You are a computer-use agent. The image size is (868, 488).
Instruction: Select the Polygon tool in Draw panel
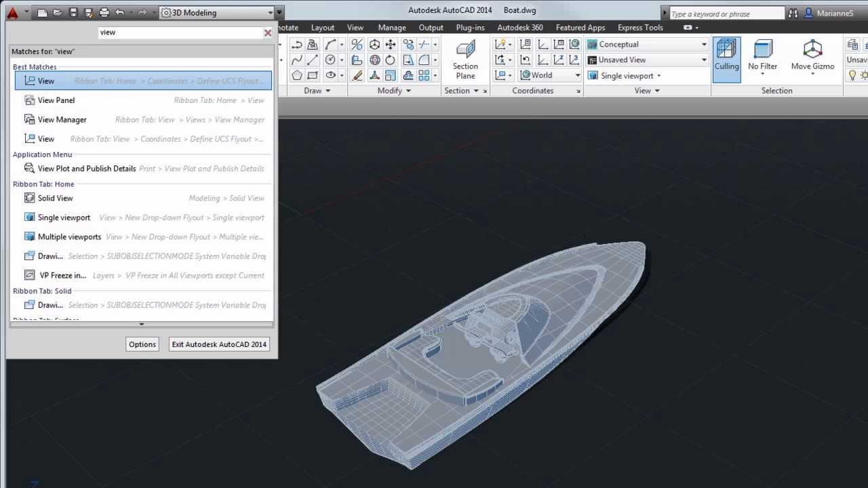click(x=296, y=75)
